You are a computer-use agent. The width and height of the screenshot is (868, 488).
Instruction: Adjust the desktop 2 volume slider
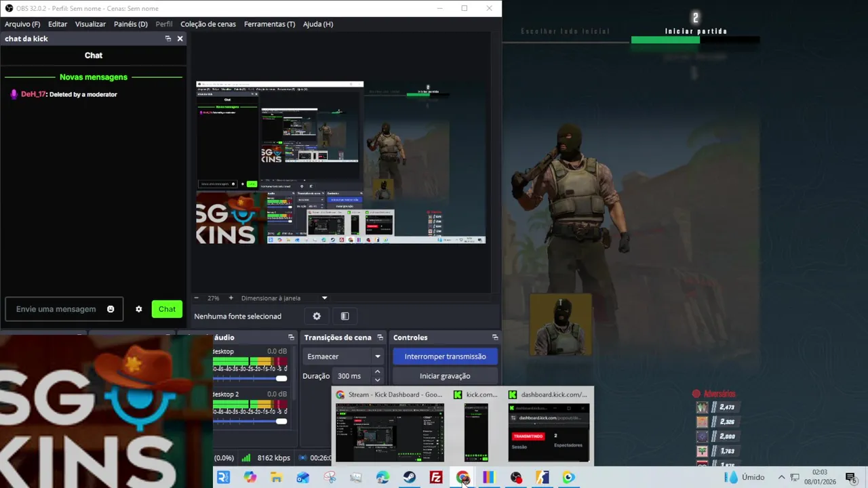250,421
